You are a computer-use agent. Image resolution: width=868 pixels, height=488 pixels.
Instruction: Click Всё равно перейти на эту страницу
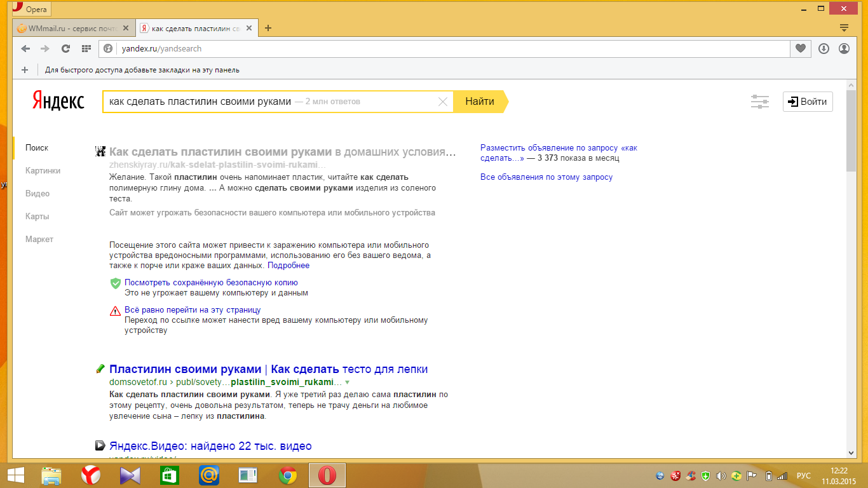tap(193, 310)
